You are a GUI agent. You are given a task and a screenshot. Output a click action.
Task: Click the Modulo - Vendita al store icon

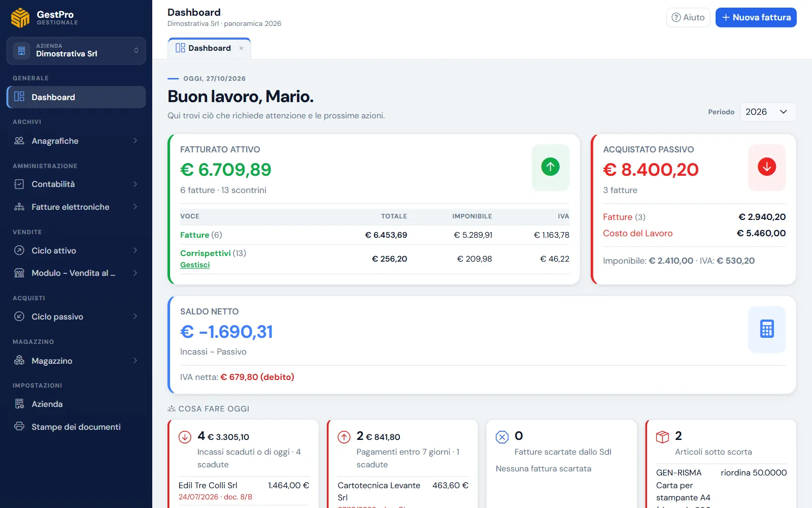pos(19,273)
